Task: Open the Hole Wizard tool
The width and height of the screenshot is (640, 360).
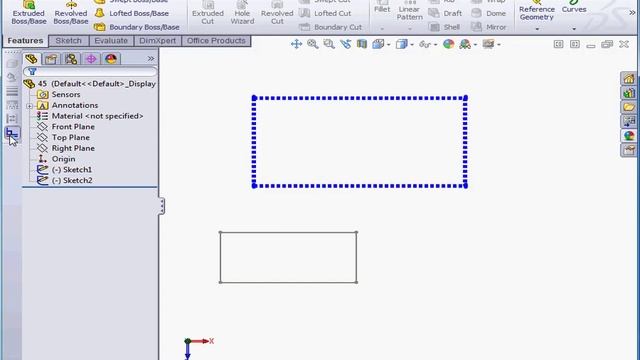Action: (x=242, y=13)
